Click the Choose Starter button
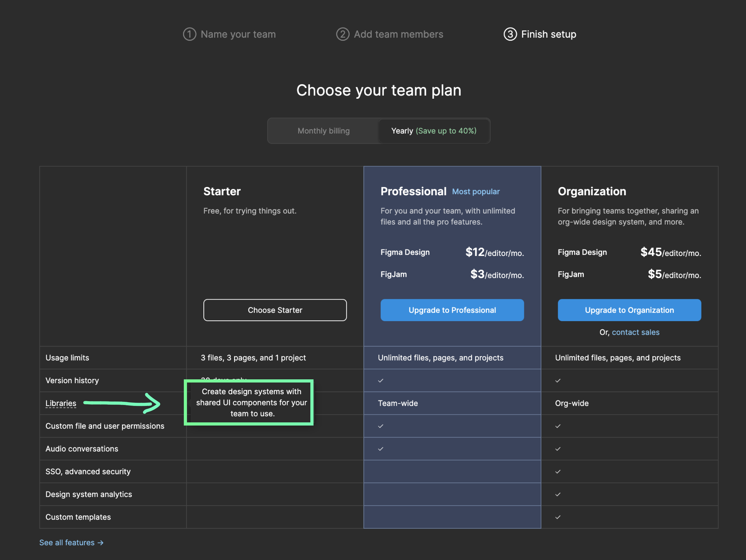Screen dimensions: 746x560 (275, 310)
